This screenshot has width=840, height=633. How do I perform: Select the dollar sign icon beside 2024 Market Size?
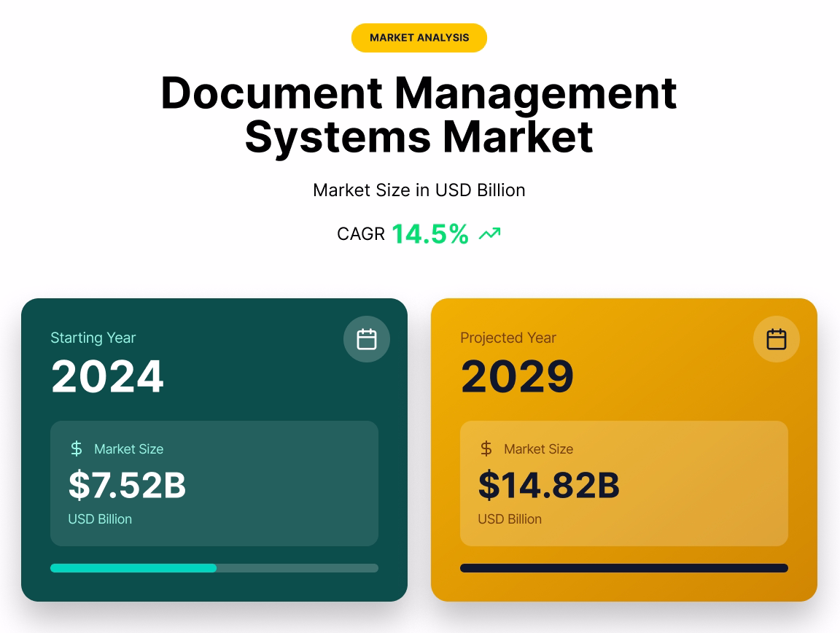(x=77, y=449)
